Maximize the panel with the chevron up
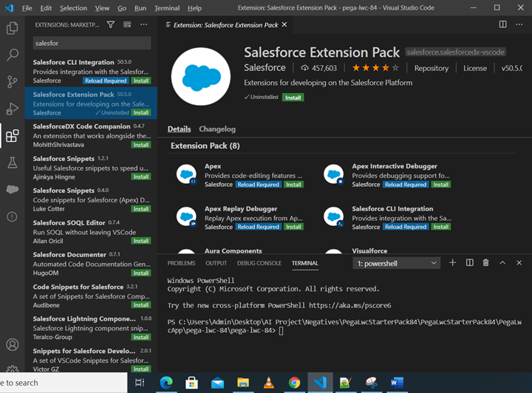Screen dimensions: 532x393 pos(502,263)
